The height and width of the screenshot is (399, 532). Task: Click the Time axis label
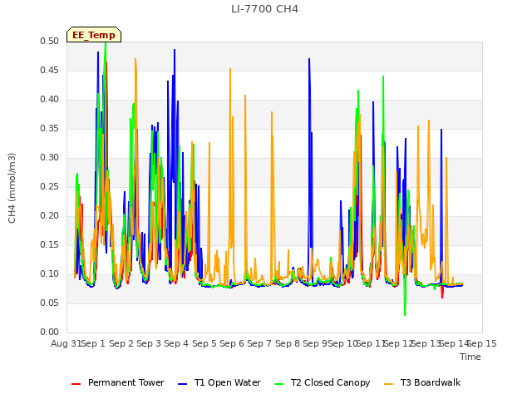470,357
